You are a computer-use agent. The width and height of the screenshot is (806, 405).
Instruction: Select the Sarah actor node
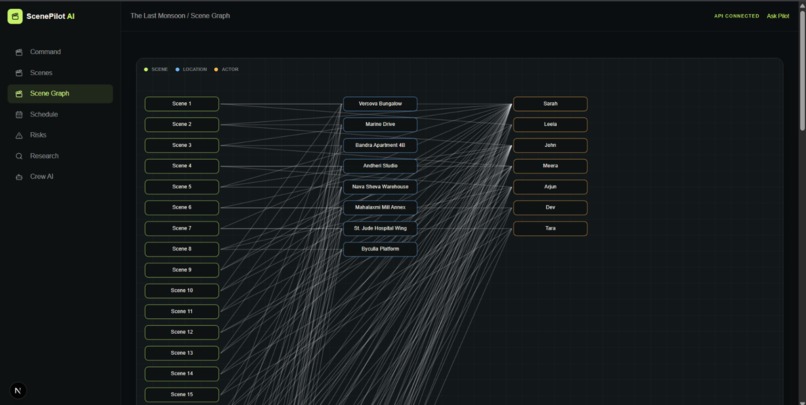click(551, 104)
